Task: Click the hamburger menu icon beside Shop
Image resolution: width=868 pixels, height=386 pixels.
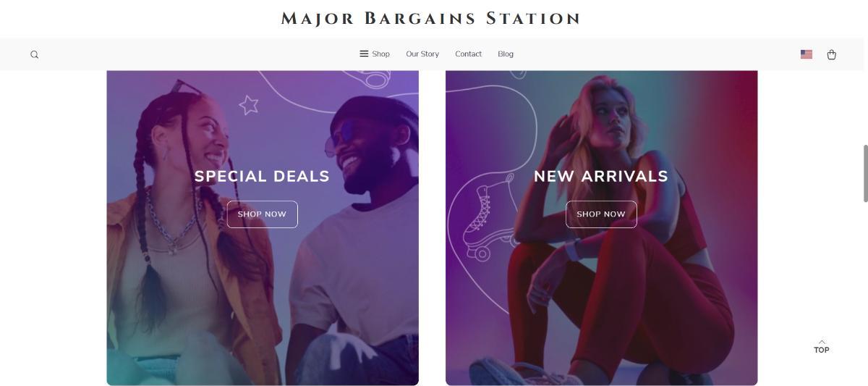Action: pyautogui.click(x=364, y=54)
